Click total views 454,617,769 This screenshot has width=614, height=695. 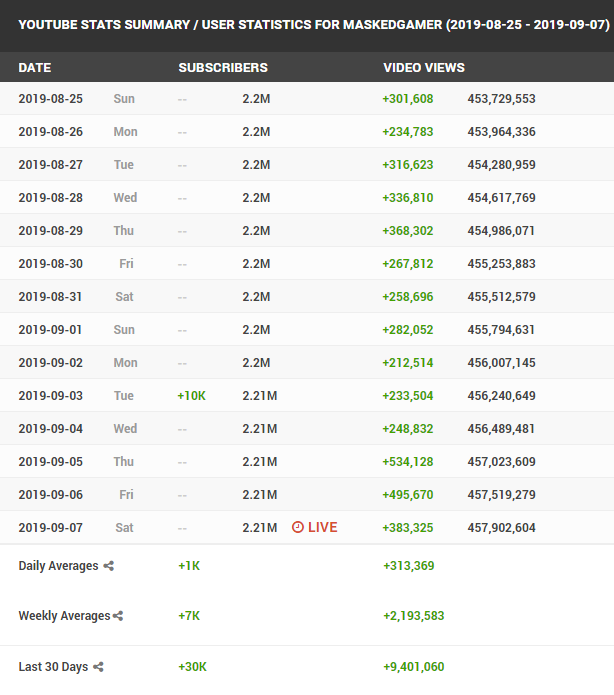[501, 198]
